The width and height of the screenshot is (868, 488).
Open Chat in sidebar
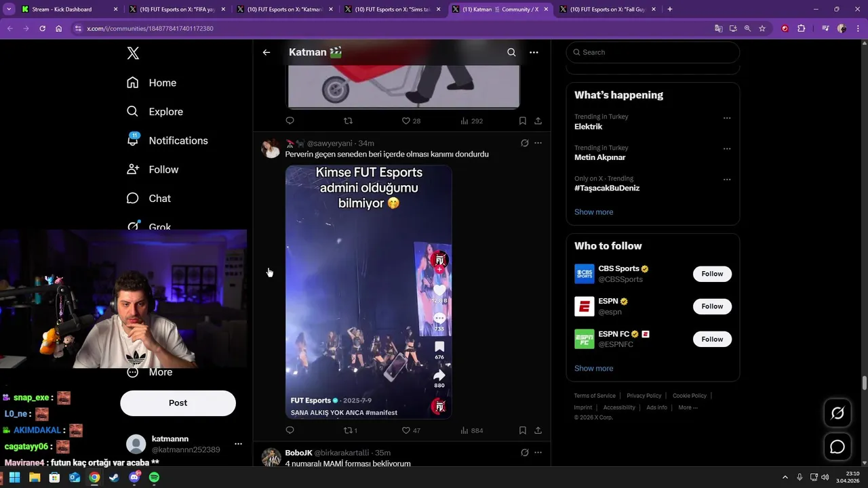point(149,199)
